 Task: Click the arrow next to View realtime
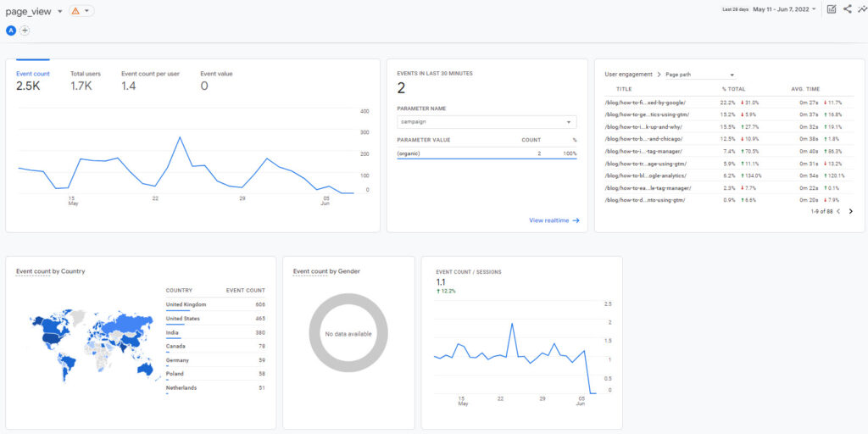[576, 220]
